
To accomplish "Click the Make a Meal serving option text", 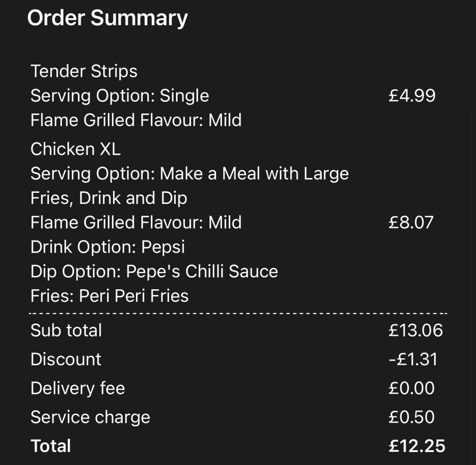I will click(x=189, y=186).
